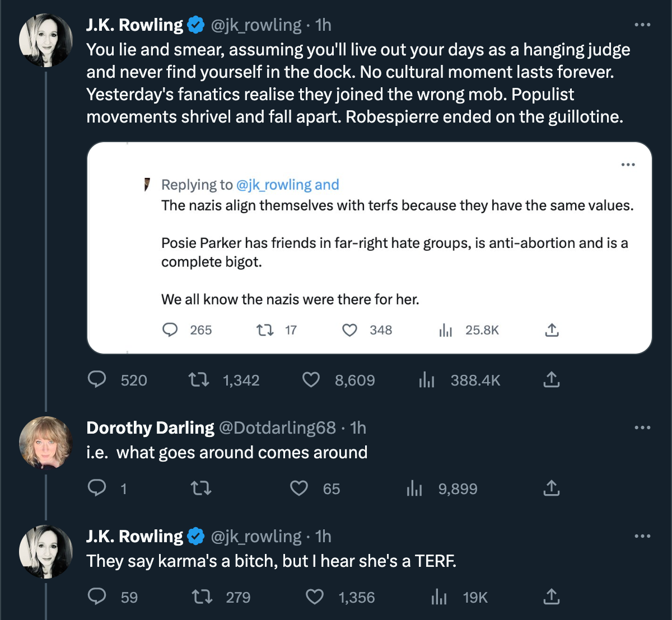672x620 pixels.
Task: Retweet the karma tweet with 279 retweets
Action: [x=202, y=597]
